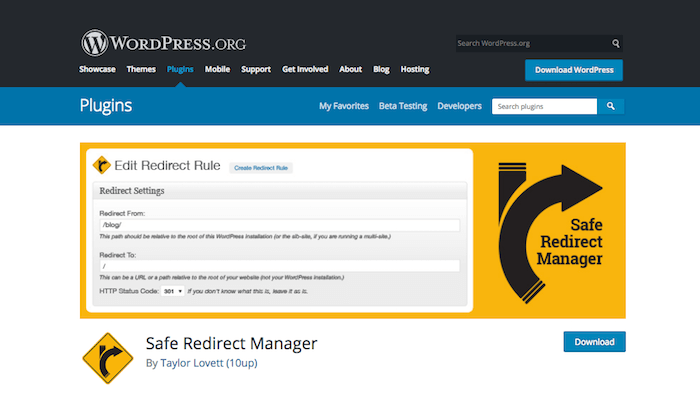Click the "Redirect From:" label
Screen dimensions: 700x398
tap(122, 213)
